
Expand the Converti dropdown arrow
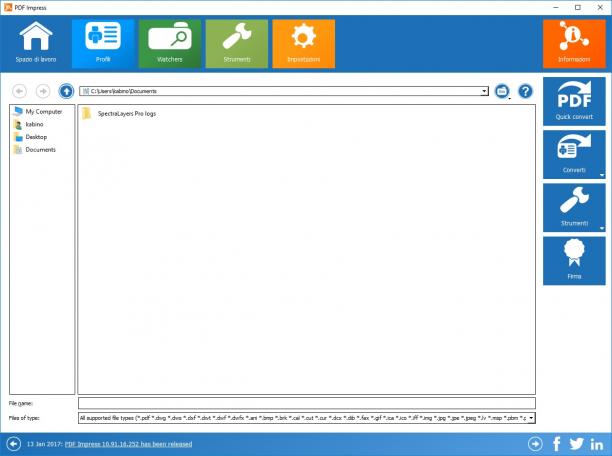point(602,175)
